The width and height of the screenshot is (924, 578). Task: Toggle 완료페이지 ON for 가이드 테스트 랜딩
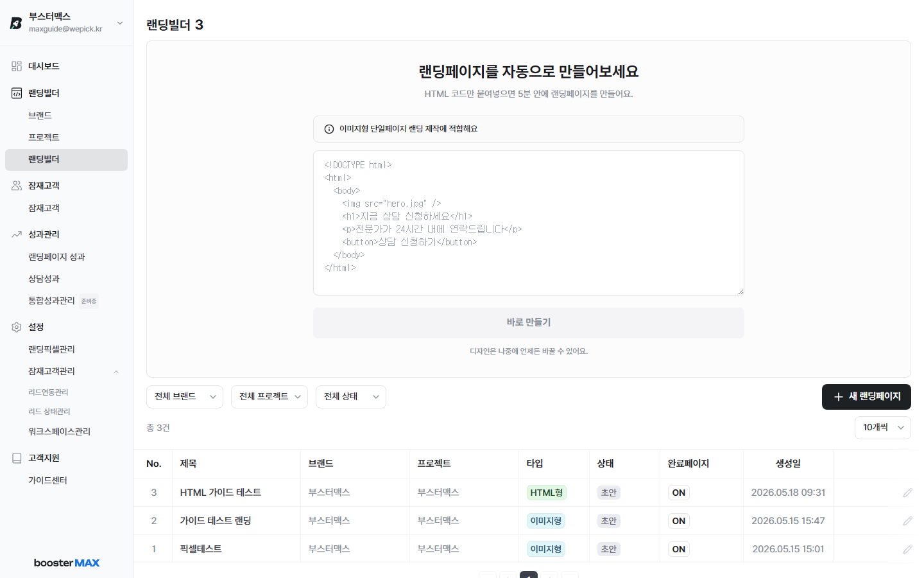pos(679,521)
